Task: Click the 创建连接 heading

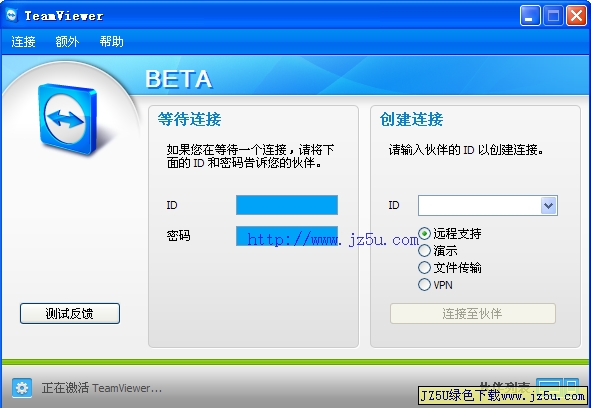Action: tap(411, 119)
